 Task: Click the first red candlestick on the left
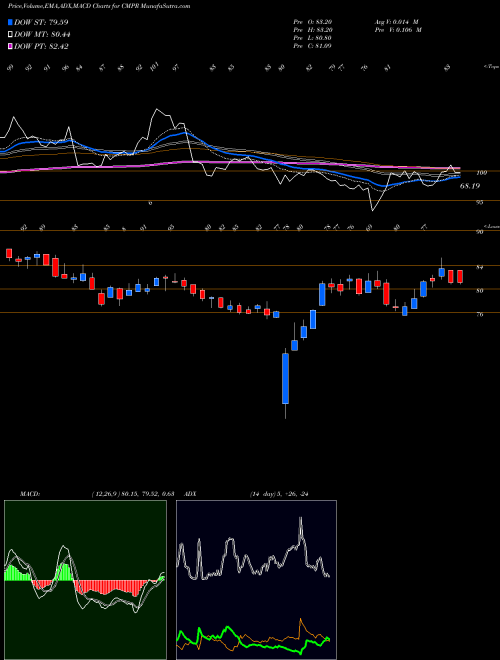coord(9,253)
